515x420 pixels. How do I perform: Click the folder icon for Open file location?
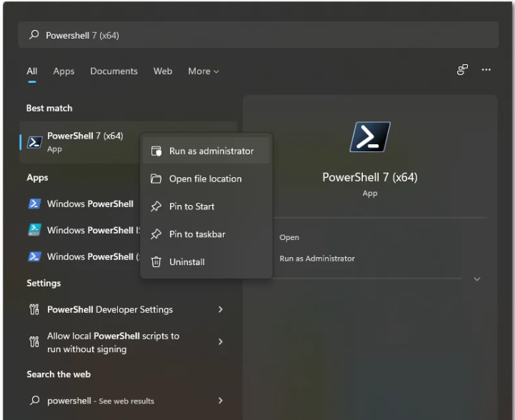(156, 179)
